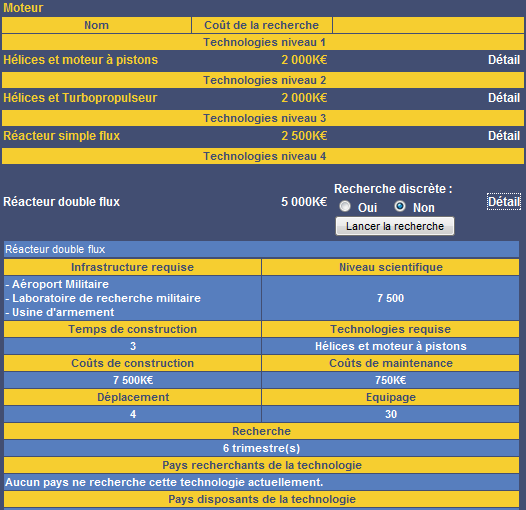Screen dimensions: 526x510
Task: Click the Equipage header
Action: tap(390, 397)
